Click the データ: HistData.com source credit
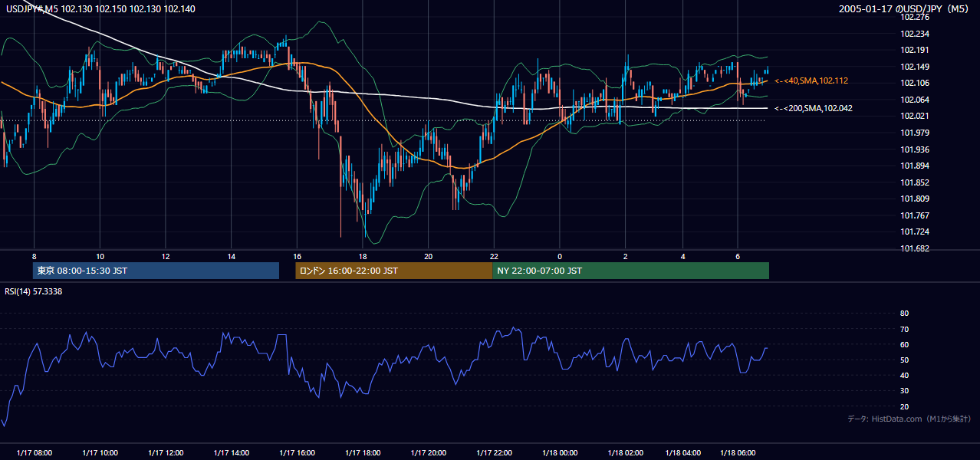The image size is (980, 460). point(909,419)
